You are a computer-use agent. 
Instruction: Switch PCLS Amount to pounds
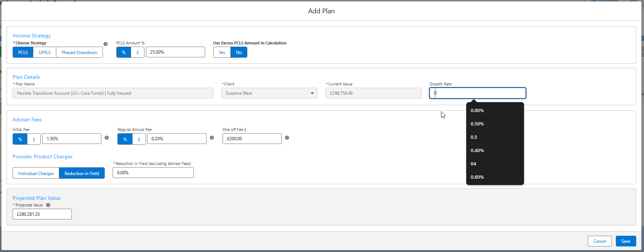[137, 53]
